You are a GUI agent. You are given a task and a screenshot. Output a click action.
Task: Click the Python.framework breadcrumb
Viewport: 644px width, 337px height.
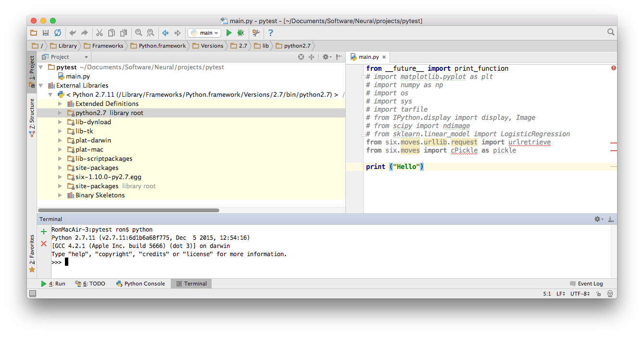158,46
